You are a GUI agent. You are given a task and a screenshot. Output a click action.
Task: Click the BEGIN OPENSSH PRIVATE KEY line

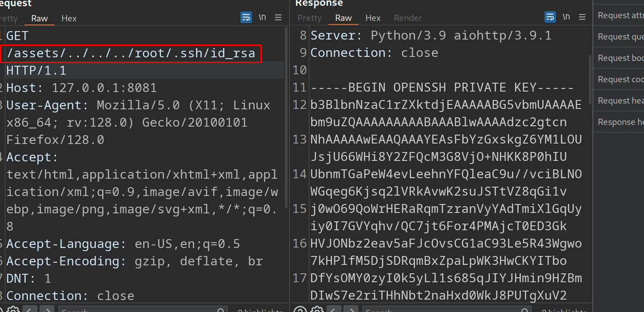(442, 87)
